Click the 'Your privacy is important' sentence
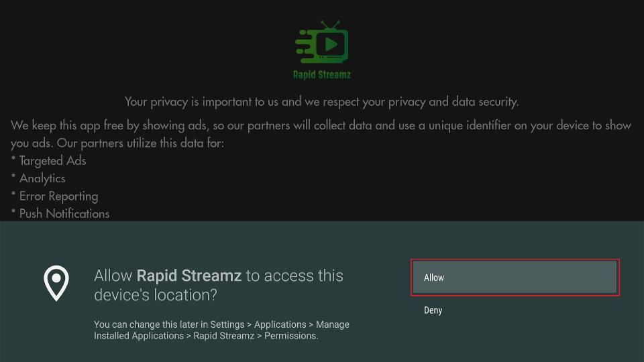644x362 pixels. pyautogui.click(x=321, y=101)
